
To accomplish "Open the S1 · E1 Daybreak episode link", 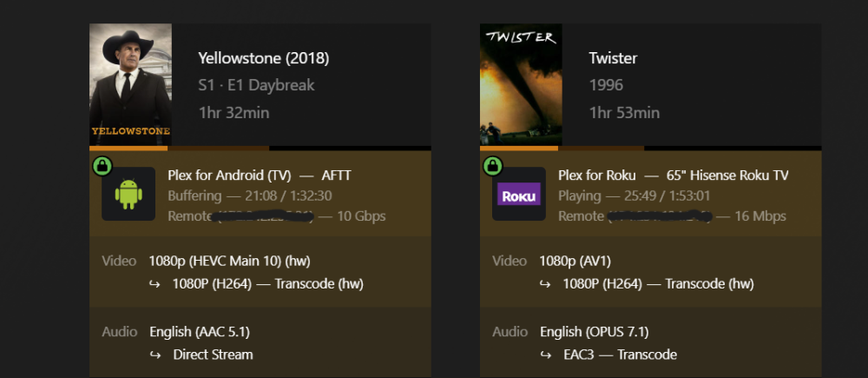I will pos(256,85).
